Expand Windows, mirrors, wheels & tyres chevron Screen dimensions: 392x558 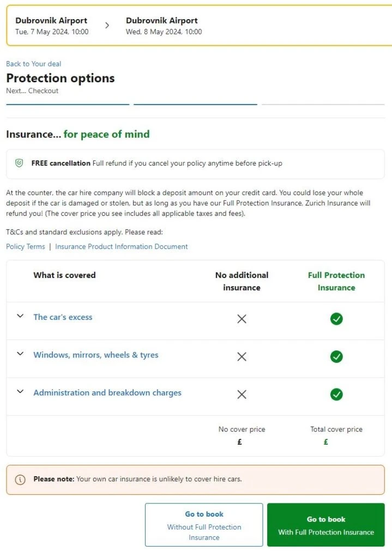(20, 354)
